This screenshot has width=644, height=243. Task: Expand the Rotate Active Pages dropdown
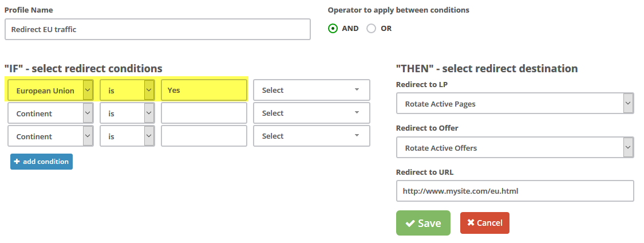pyautogui.click(x=515, y=104)
